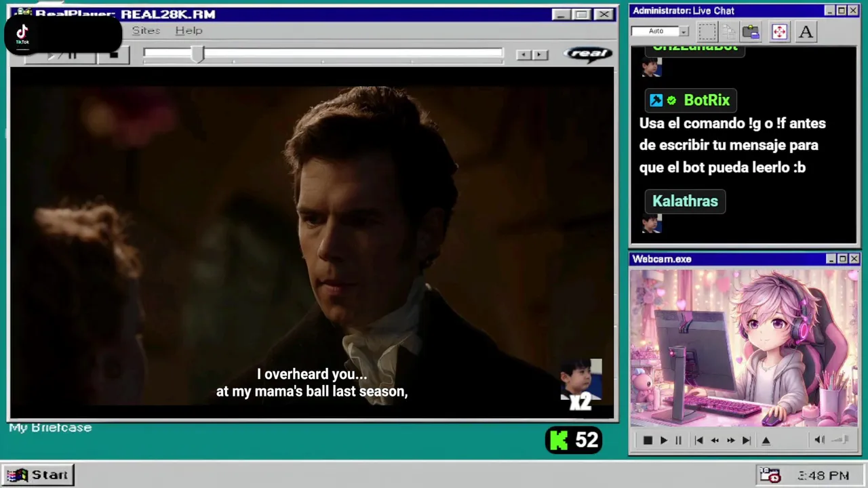Click the BotRix username badge

click(x=690, y=100)
